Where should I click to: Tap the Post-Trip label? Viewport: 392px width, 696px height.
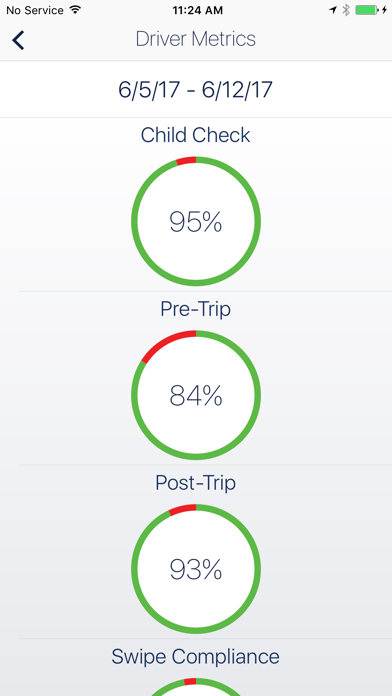pyautogui.click(x=195, y=483)
